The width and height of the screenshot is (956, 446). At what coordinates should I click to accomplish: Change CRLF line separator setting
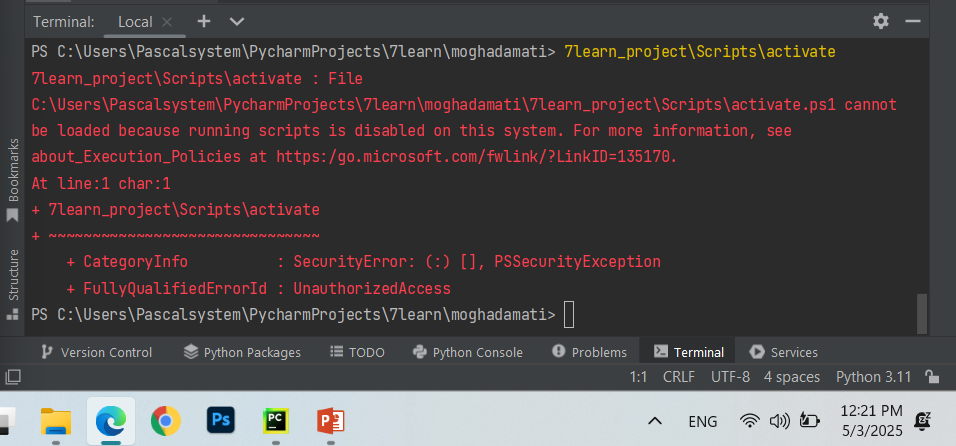(679, 377)
